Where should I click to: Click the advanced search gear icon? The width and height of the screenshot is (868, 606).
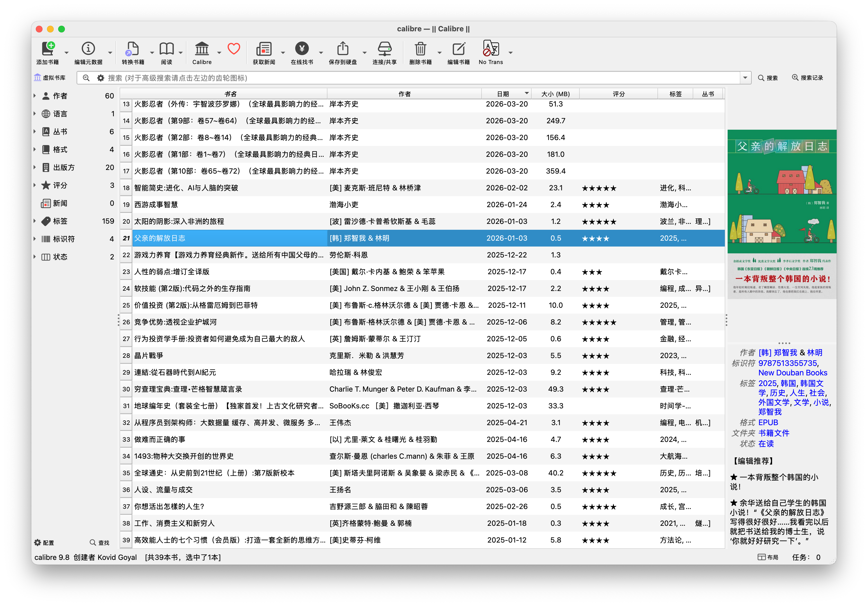tap(101, 78)
